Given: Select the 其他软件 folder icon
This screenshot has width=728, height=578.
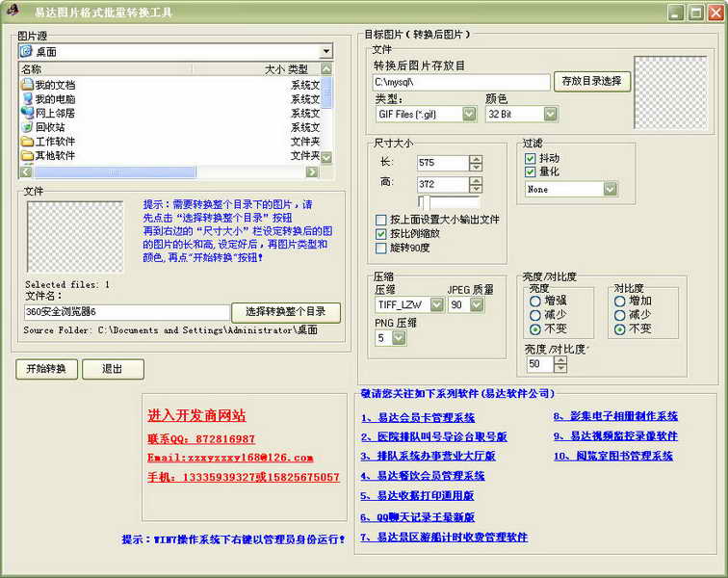Looking at the screenshot, I should [x=27, y=155].
